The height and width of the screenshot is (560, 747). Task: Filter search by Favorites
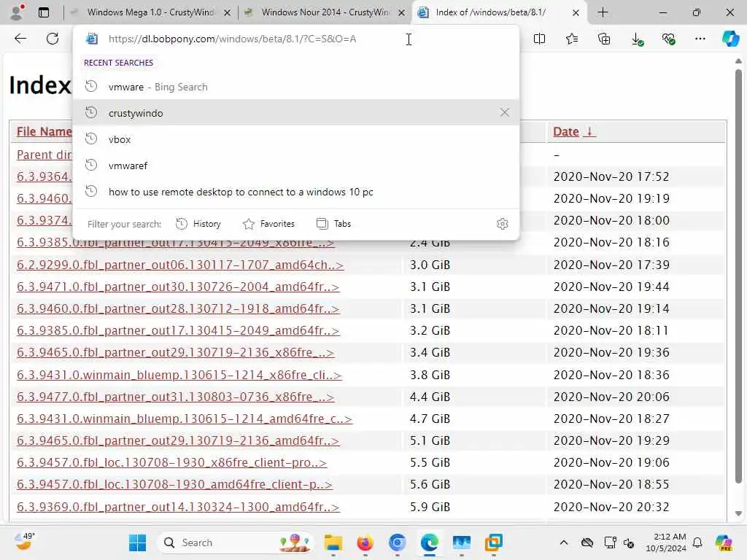(268, 224)
